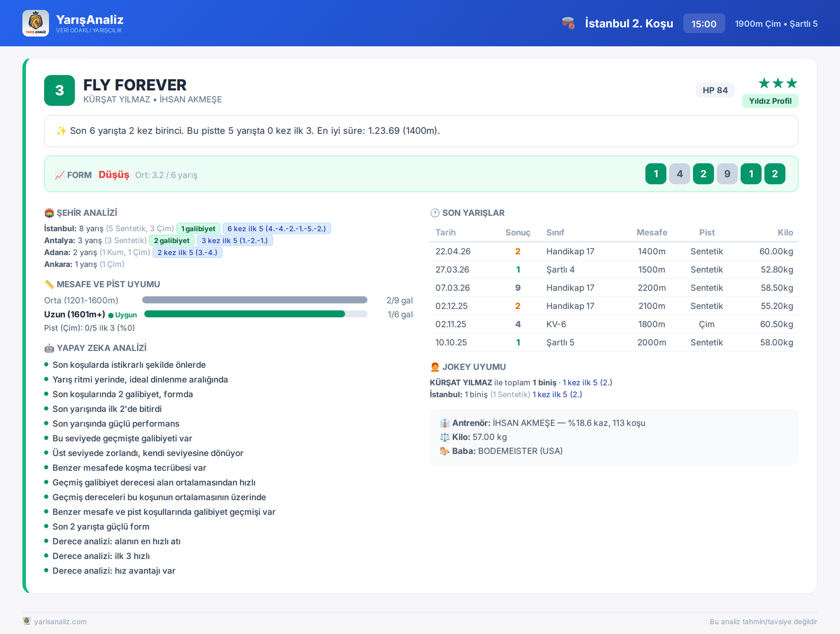Click the green horse number 3 badge
The image size is (840, 634).
click(59, 90)
